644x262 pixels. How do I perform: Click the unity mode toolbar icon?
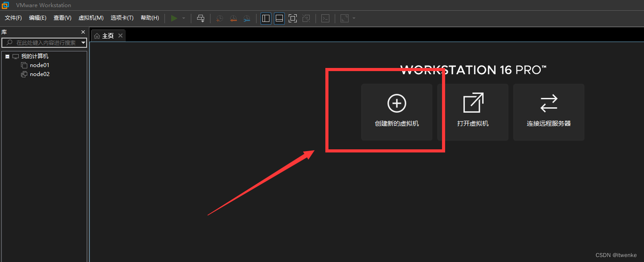[306, 18]
